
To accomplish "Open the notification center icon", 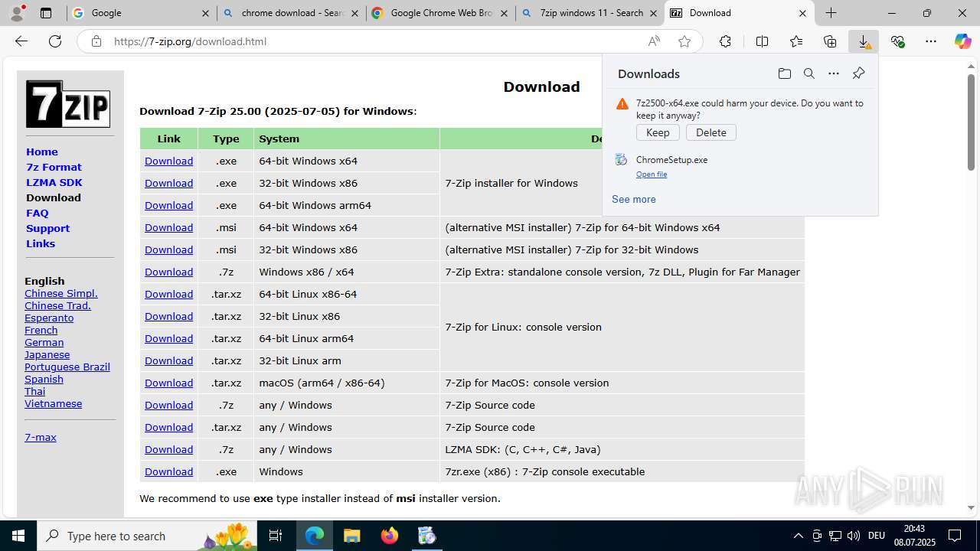I will click(955, 536).
